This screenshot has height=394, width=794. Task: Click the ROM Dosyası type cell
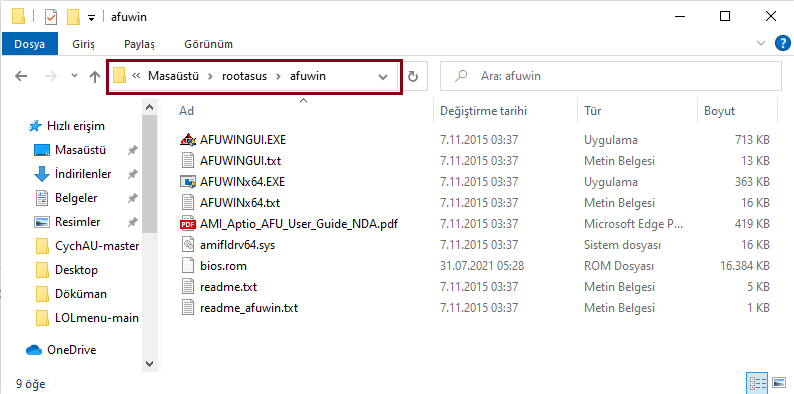click(619, 266)
